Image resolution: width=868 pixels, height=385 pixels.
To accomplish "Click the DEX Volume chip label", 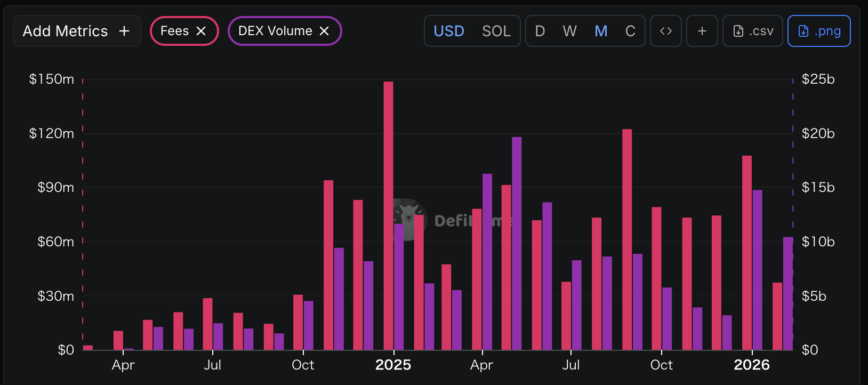I will [275, 31].
